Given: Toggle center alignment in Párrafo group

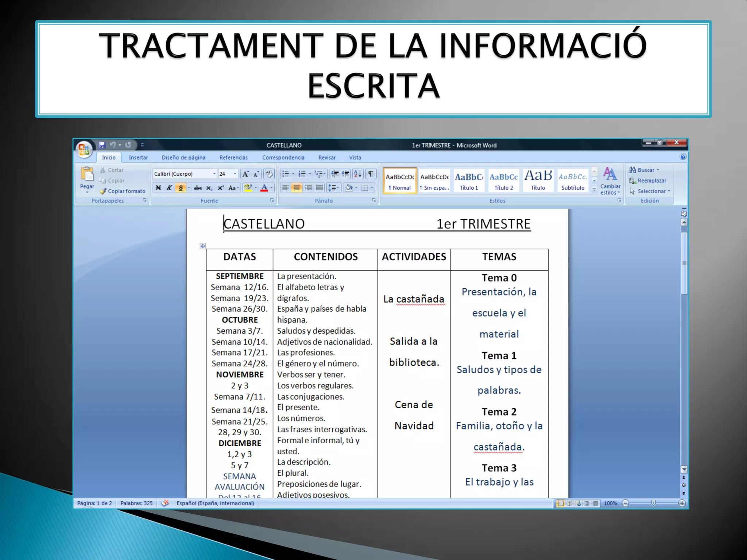Looking at the screenshot, I should 297,188.
